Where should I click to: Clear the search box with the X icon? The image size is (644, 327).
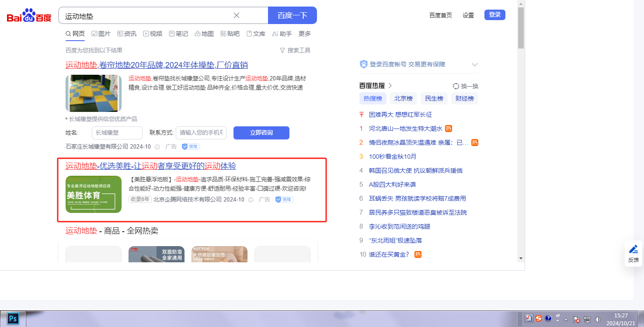[237, 15]
